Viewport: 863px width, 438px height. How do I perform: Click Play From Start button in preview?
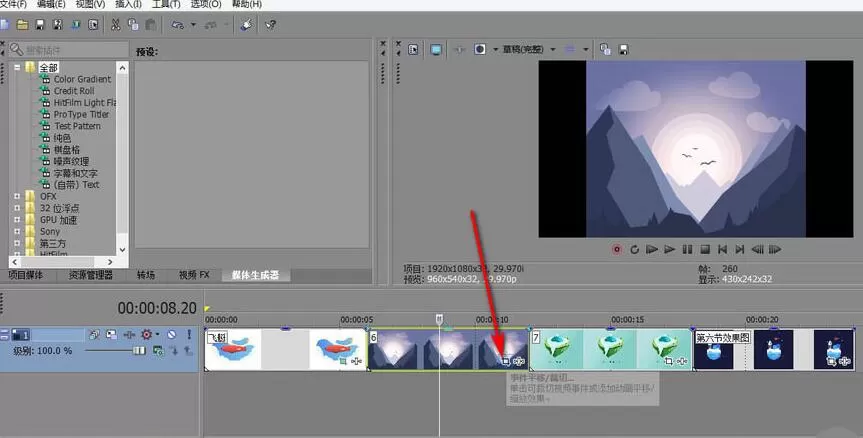(652, 249)
